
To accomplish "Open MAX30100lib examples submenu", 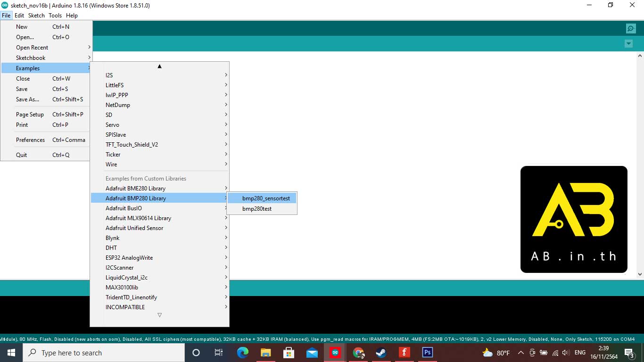I will pos(159,288).
